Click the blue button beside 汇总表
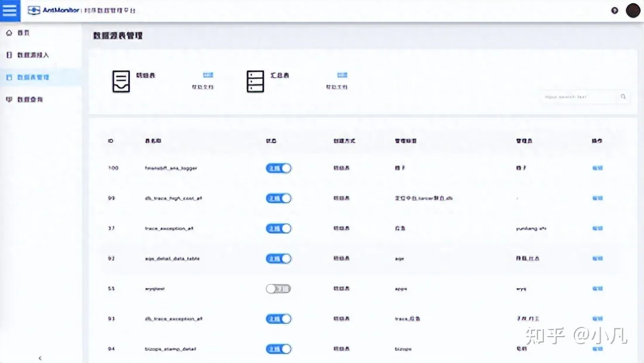This screenshot has height=363, width=644. [x=342, y=75]
